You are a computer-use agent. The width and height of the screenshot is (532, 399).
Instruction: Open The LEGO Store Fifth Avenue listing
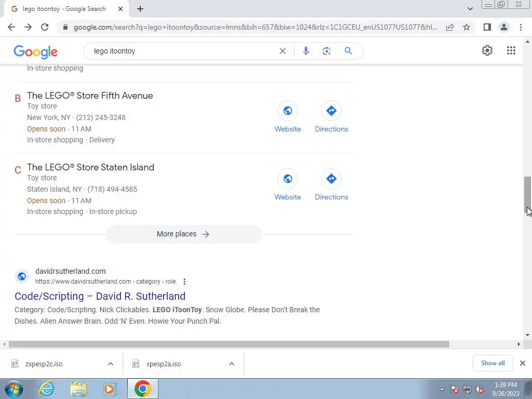point(90,96)
